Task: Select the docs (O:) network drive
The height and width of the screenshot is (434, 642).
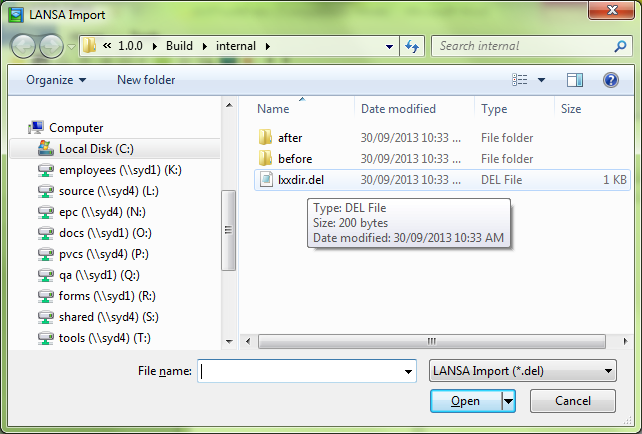Action: (105, 233)
